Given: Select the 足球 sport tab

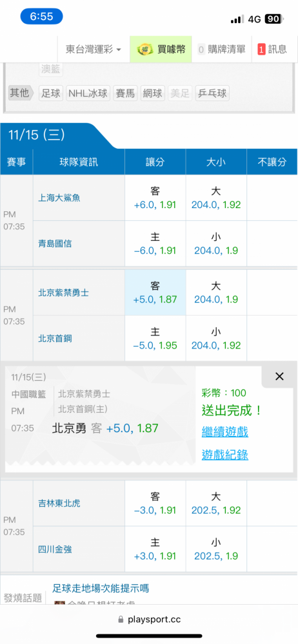Looking at the screenshot, I should 51,93.
